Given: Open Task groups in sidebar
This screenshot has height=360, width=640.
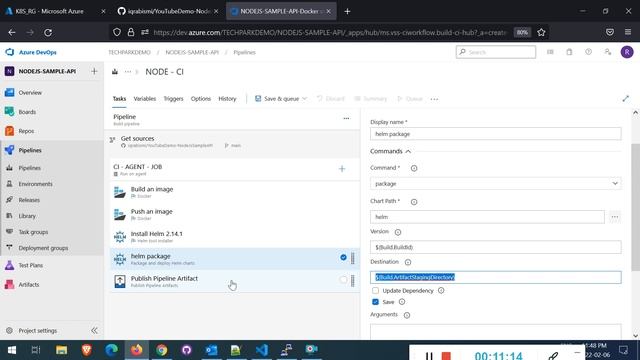Looking at the screenshot, I should pyautogui.click(x=33, y=232).
